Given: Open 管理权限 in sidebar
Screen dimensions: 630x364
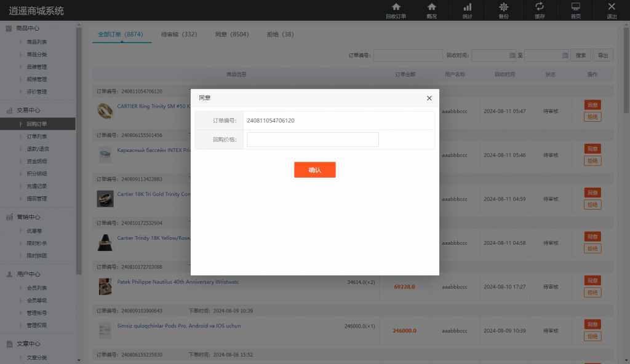Looking at the screenshot, I should [36, 325].
